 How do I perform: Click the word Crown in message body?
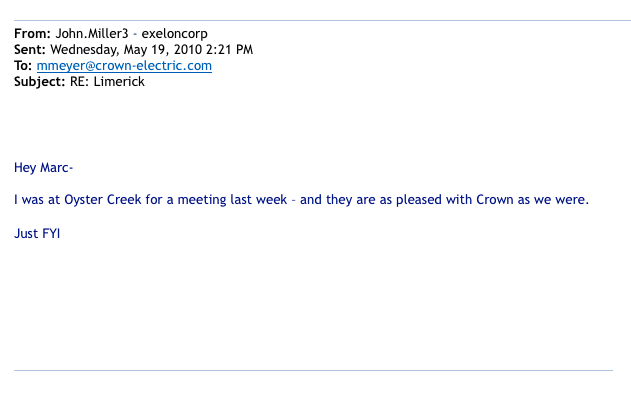[x=495, y=200]
